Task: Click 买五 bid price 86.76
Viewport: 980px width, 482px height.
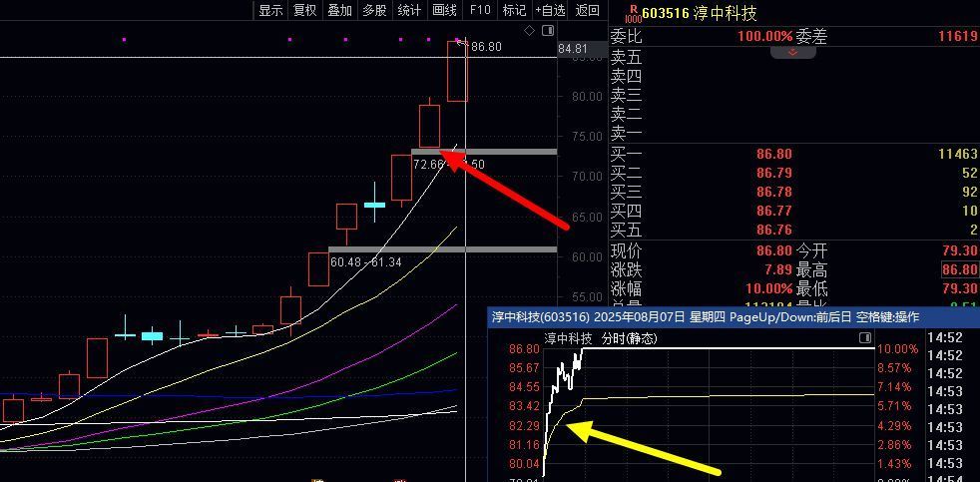Action: (x=773, y=230)
